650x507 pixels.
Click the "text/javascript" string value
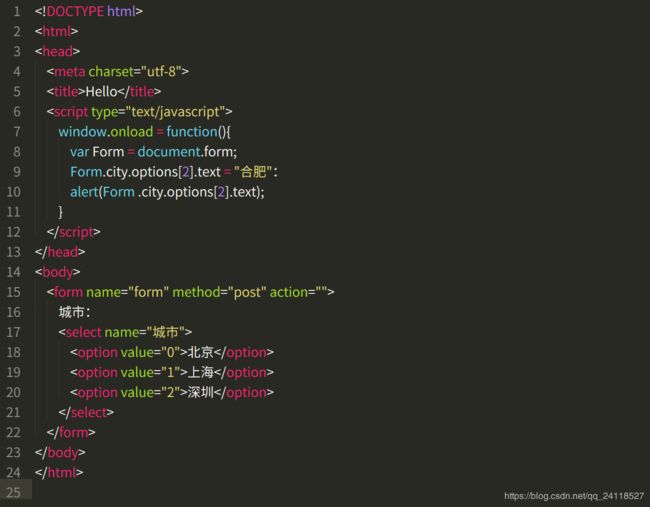[x=175, y=112]
